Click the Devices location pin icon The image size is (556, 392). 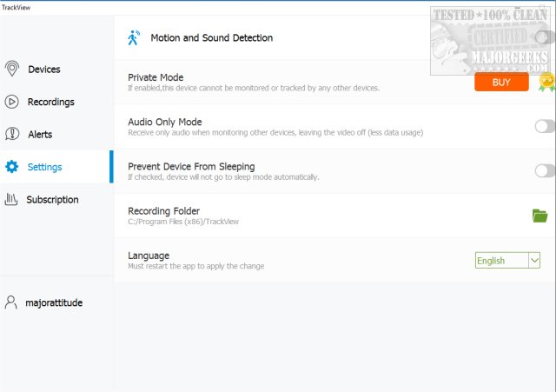[x=12, y=69]
